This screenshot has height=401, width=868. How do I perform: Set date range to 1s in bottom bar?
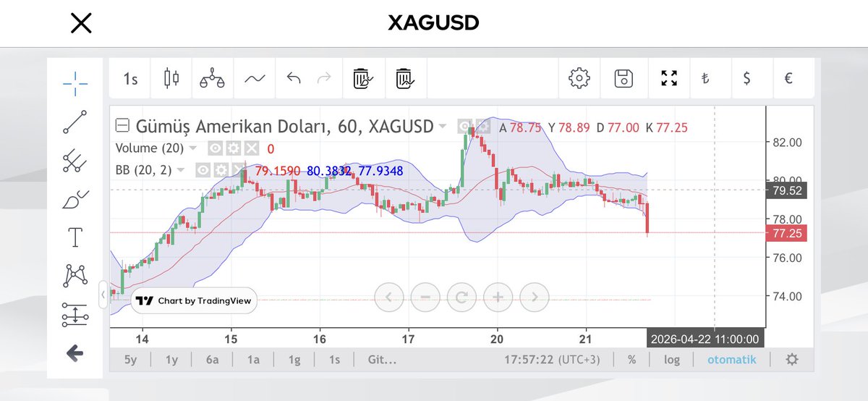pyautogui.click(x=335, y=360)
